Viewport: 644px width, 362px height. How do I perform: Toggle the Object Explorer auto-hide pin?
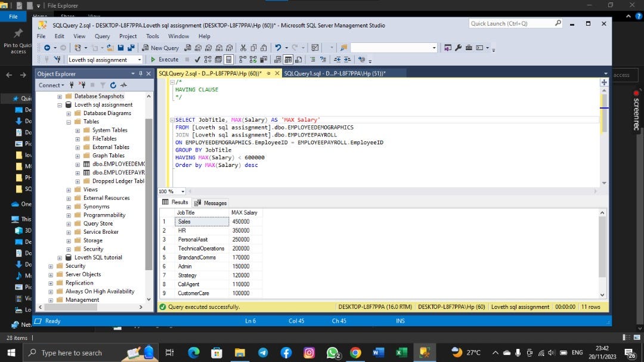pos(142,73)
